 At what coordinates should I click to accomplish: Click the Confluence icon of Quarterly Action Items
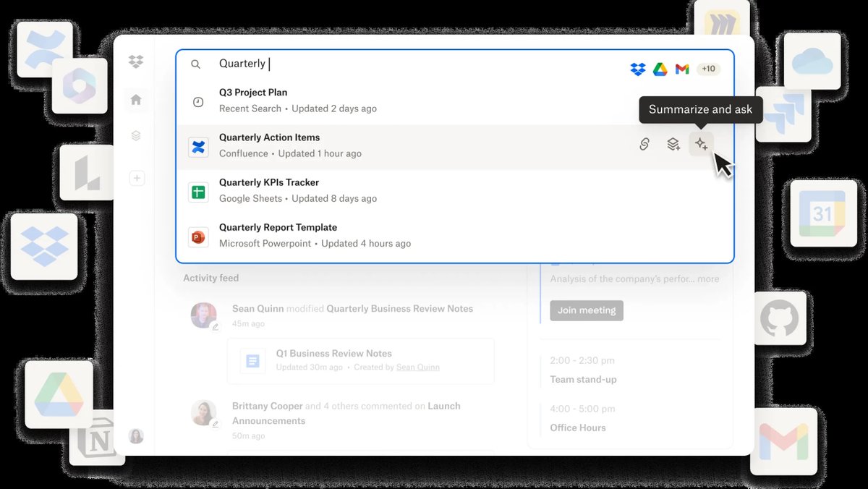198,148
